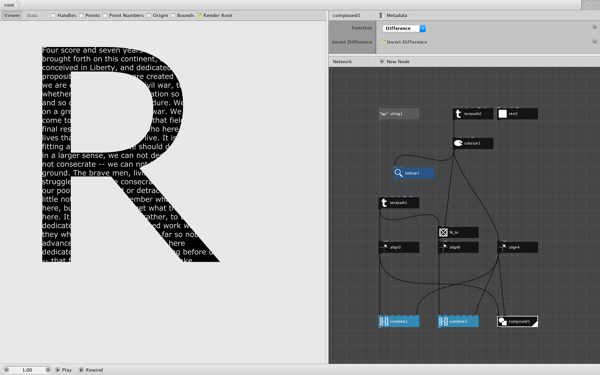
Task: Select the string1 node
Action: point(399,114)
